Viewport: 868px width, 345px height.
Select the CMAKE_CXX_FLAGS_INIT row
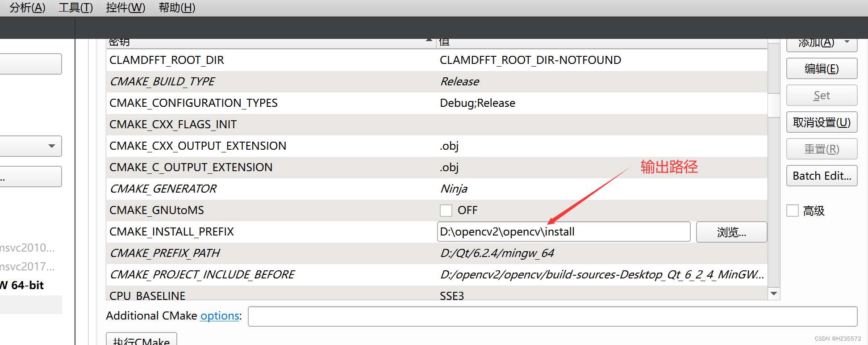coord(437,124)
